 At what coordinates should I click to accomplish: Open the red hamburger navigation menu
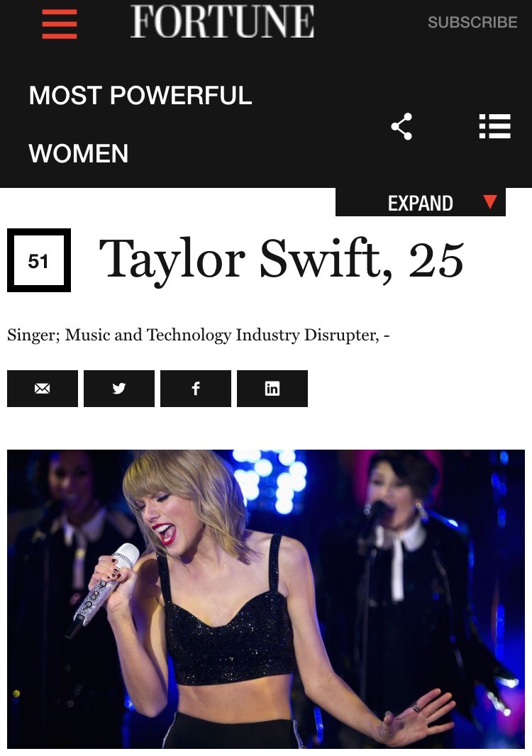click(x=60, y=23)
